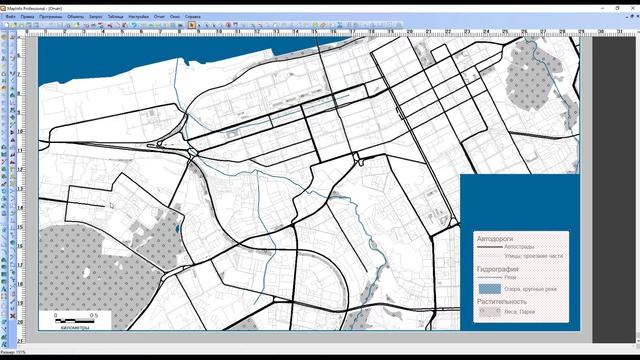
Task: Open the Окно menu
Action: (175, 17)
